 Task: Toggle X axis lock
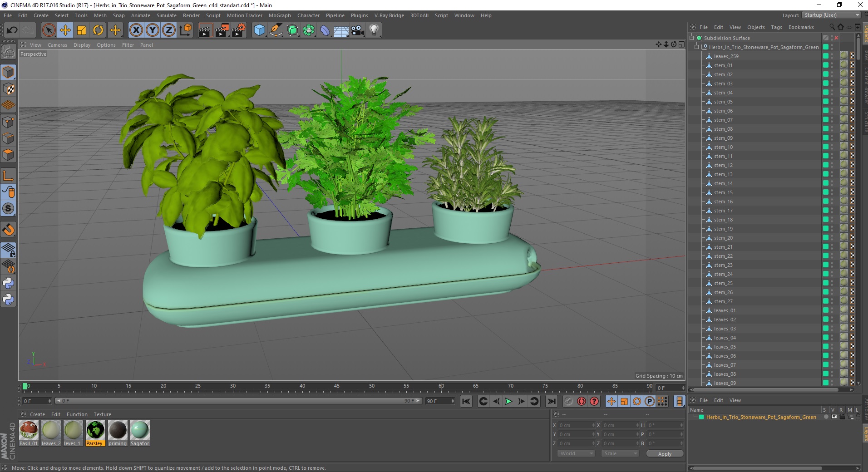coord(136,30)
